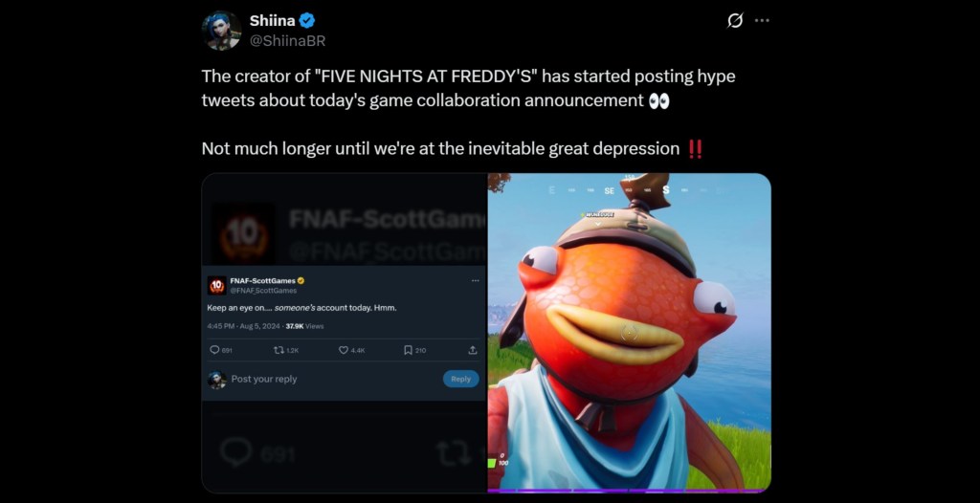
Task: Open the @ShiinaBR handle link
Action: coord(287,40)
